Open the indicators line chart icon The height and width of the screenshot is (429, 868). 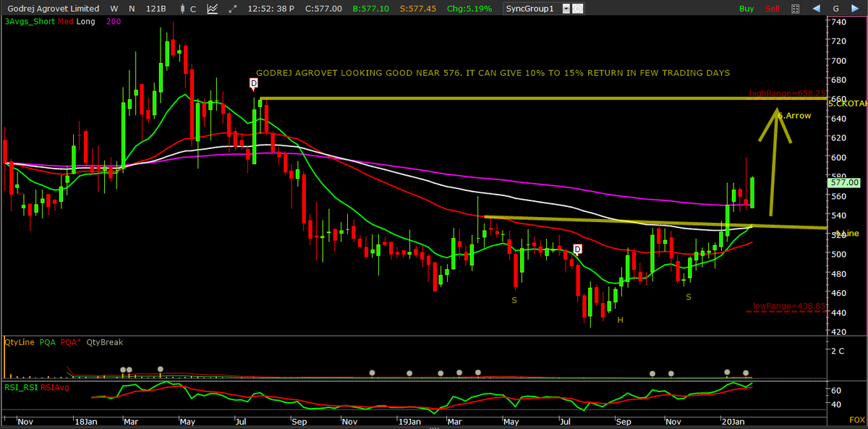tap(213, 9)
